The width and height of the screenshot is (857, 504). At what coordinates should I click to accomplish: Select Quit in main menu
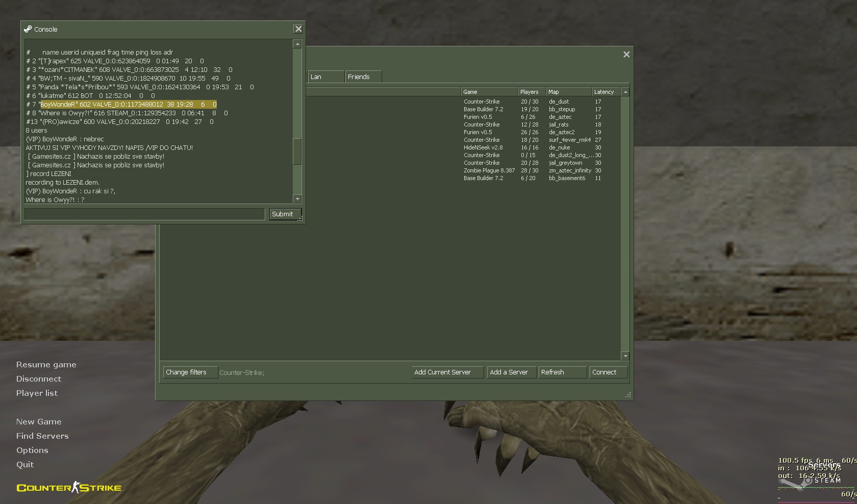pos(25,465)
